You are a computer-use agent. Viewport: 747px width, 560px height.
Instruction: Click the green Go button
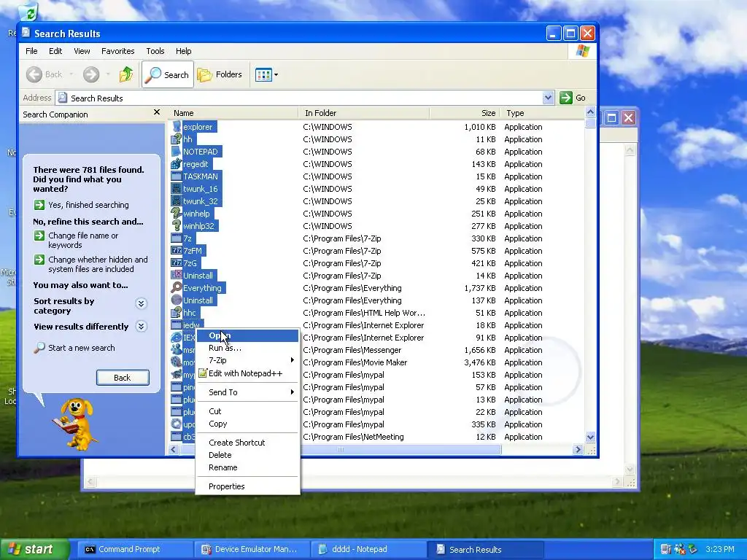pos(573,98)
